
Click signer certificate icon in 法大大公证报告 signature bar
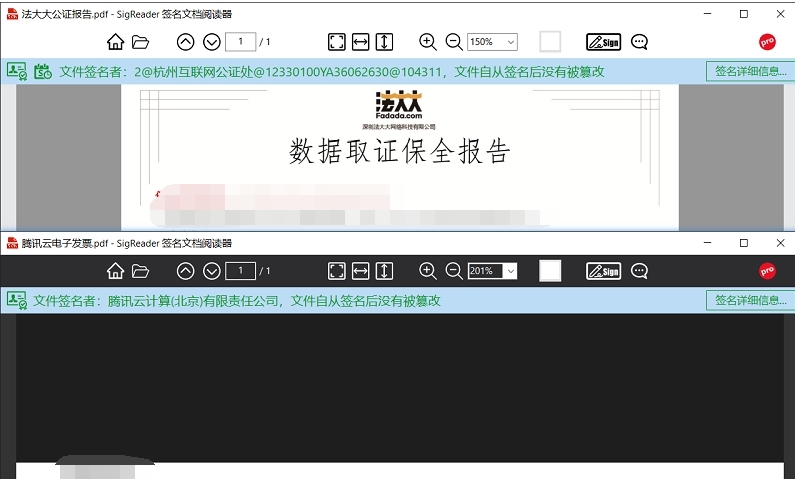click(x=17, y=71)
